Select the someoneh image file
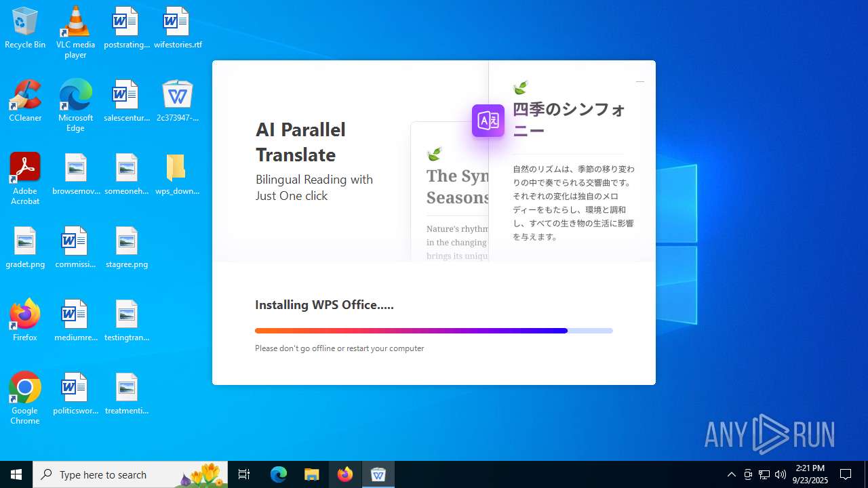The height and width of the screenshot is (488, 868). [x=126, y=175]
